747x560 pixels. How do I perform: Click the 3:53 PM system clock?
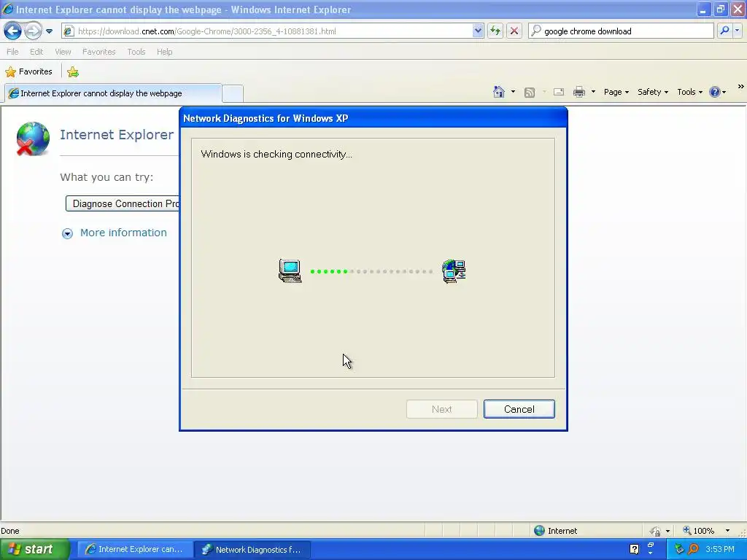[x=720, y=549]
